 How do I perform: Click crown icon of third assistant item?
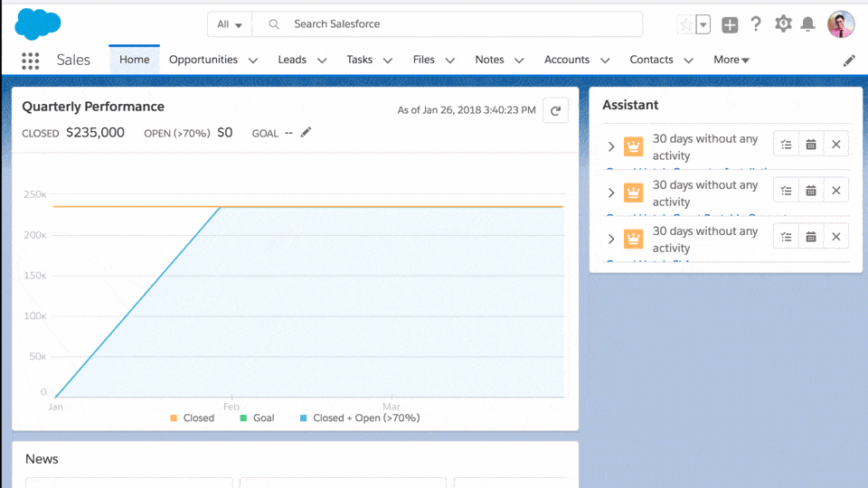point(633,239)
